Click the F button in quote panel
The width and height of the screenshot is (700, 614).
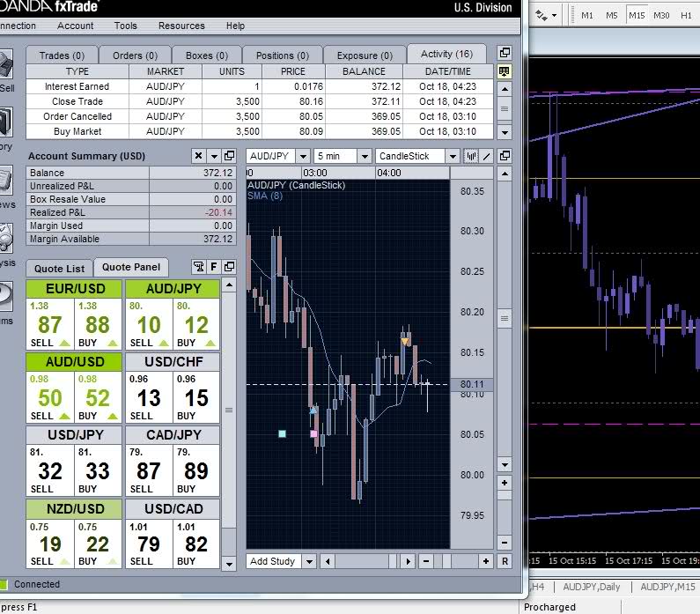click(x=214, y=267)
